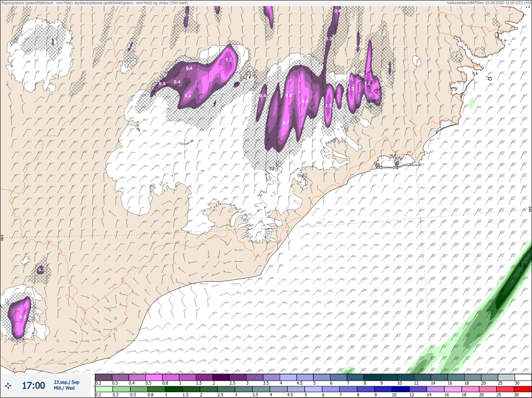Click the 0.6 precipitation value on the map

coord(188,96)
